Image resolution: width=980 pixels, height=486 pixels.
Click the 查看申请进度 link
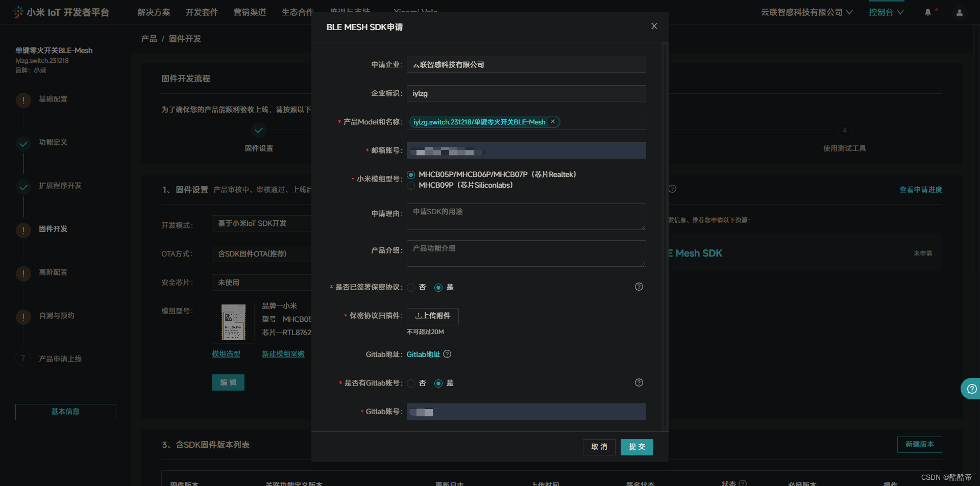[x=920, y=190]
